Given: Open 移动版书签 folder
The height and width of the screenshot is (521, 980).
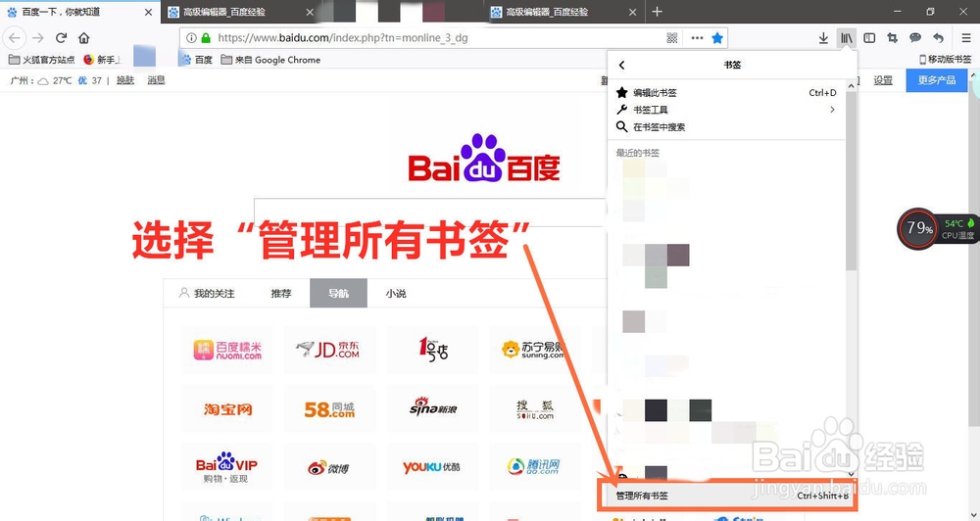Looking at the screenshot, I should click(x=945, y=60).
